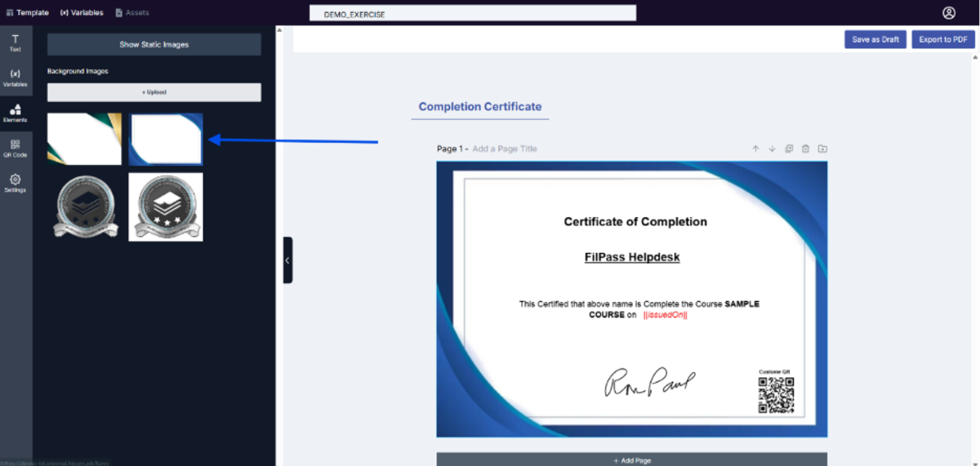Select the signature image on certificate

(x=649, y=383)
